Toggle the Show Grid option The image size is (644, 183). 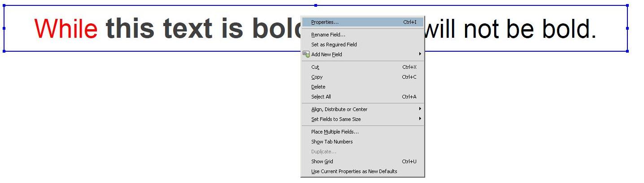click(x=322, y=161)
